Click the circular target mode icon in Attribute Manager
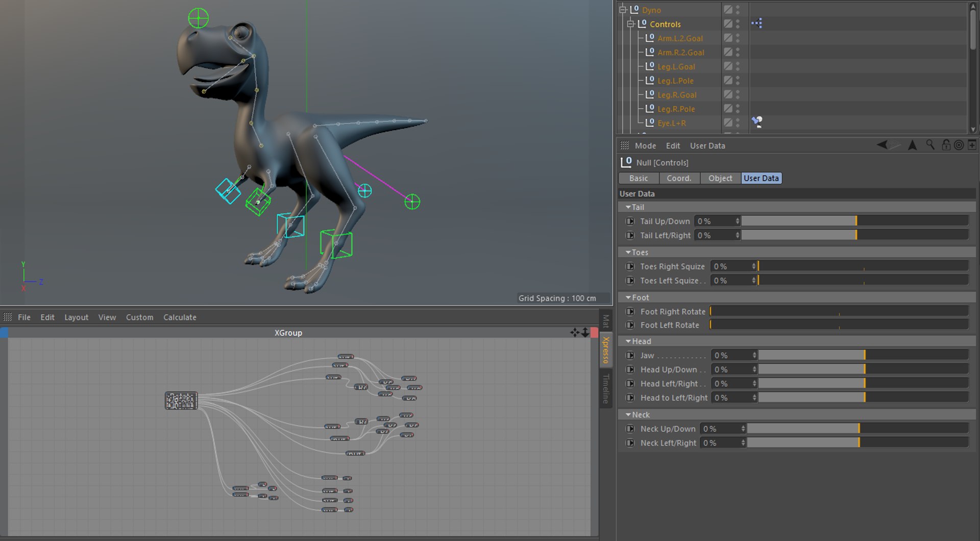Viewport: 980px width, 541px height. pyautogui.click(x=959, y=145)
